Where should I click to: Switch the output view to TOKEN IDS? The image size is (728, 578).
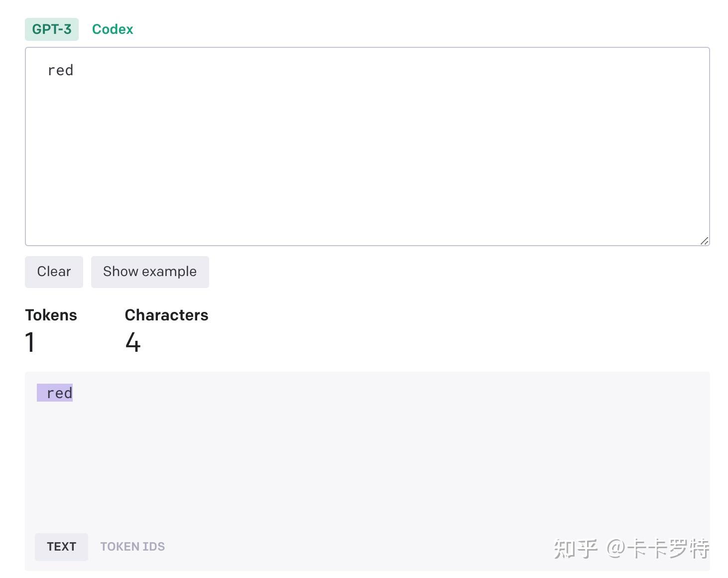pos(132,546)
